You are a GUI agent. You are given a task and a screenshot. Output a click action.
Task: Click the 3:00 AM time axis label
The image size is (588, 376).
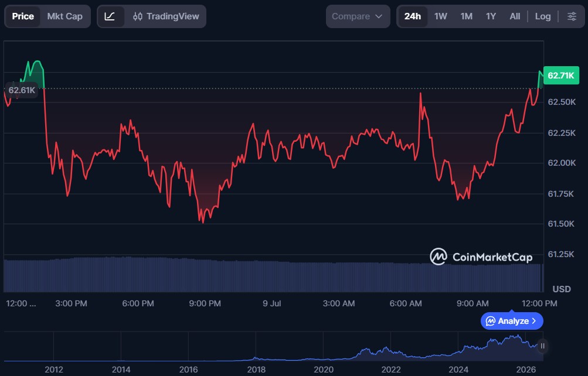pos(339,303)
